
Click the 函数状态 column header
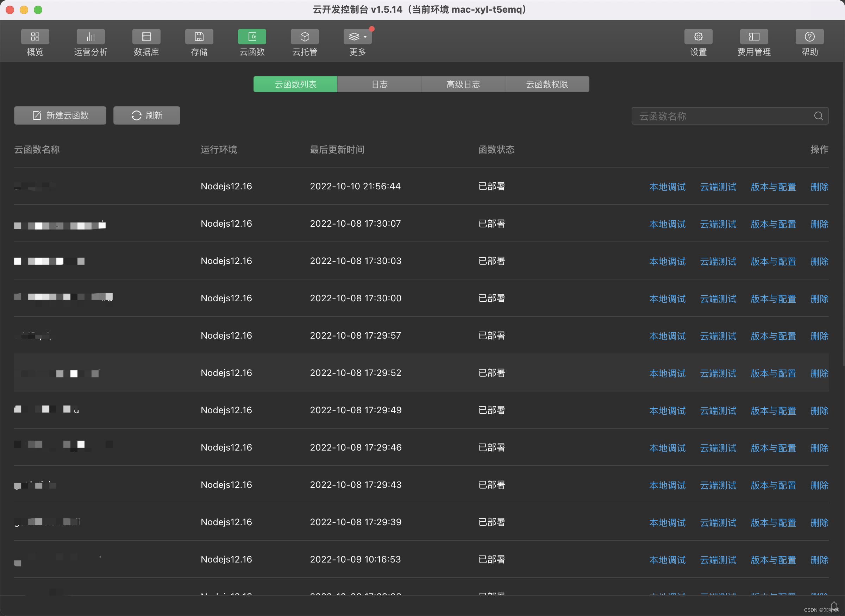(496, 150)
